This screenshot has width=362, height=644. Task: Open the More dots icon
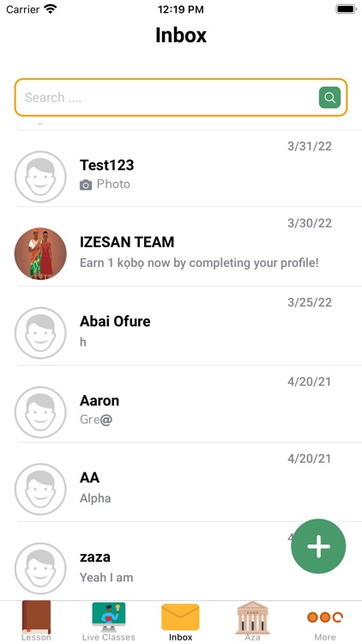324,617
